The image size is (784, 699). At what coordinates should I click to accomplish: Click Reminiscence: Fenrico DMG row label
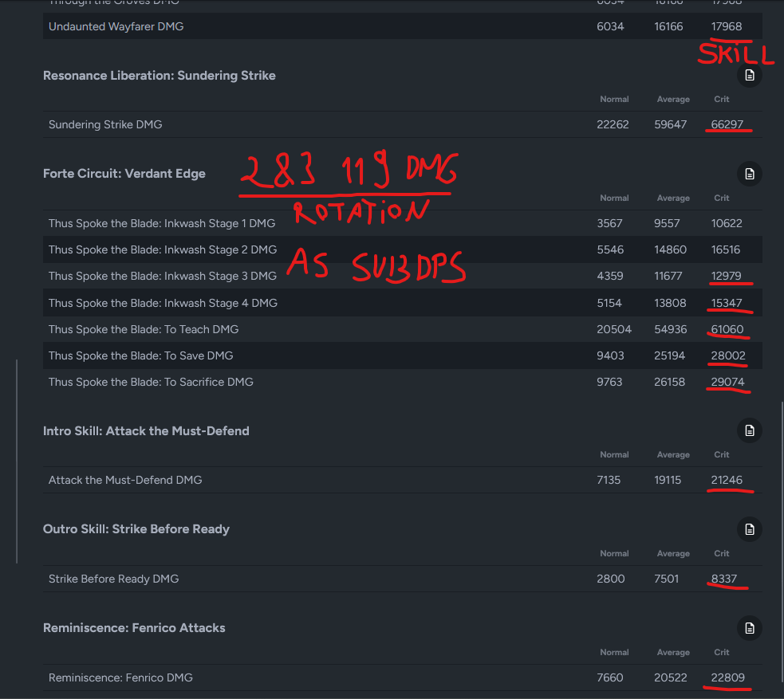[x=120, y=677]
